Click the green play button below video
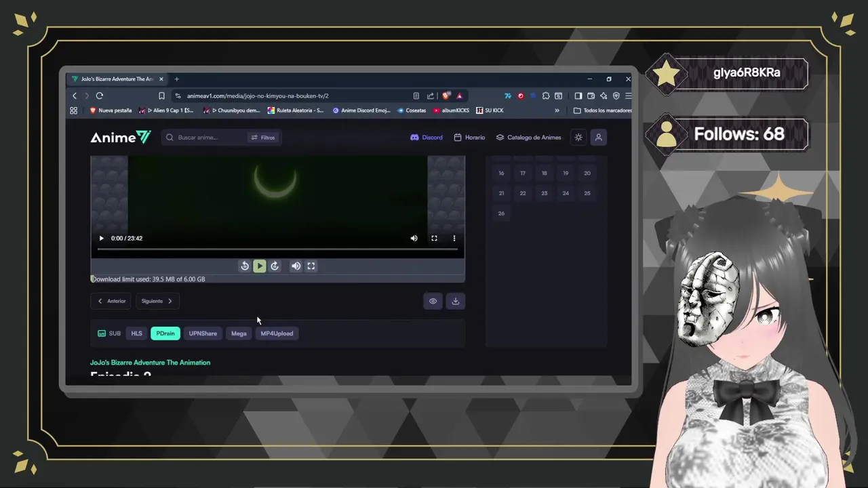This screenshot has height=488, width=868. pyautogui.click(x=260, y=266)
